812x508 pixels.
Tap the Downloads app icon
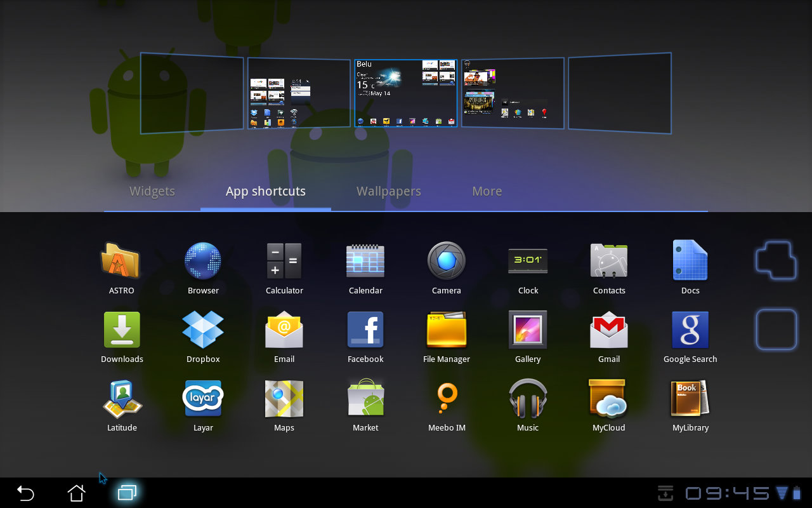coord(122,330)
